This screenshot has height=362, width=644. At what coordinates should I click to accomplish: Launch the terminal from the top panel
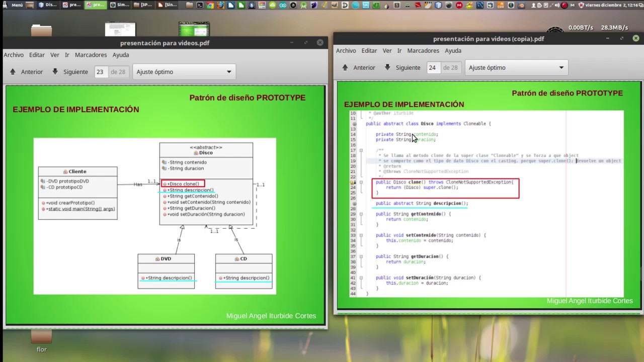tap(200, 5)
